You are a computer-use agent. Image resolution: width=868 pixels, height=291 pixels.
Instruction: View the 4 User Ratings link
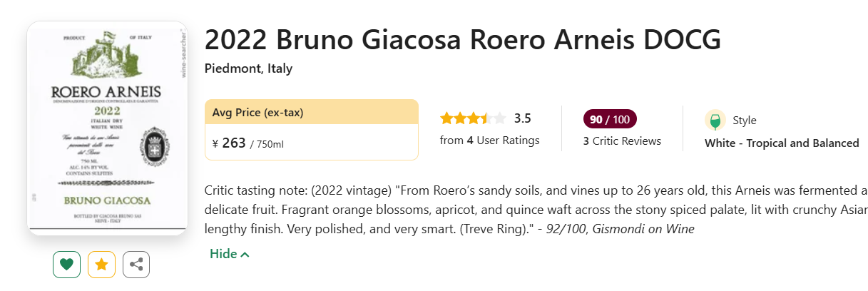tap(489, 141)
